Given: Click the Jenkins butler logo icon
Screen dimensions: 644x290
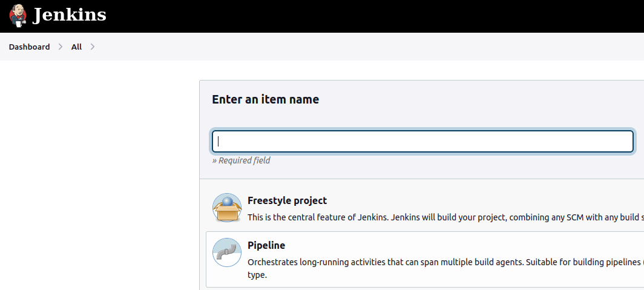Looking at the screenshot, I should coord(18,15).
